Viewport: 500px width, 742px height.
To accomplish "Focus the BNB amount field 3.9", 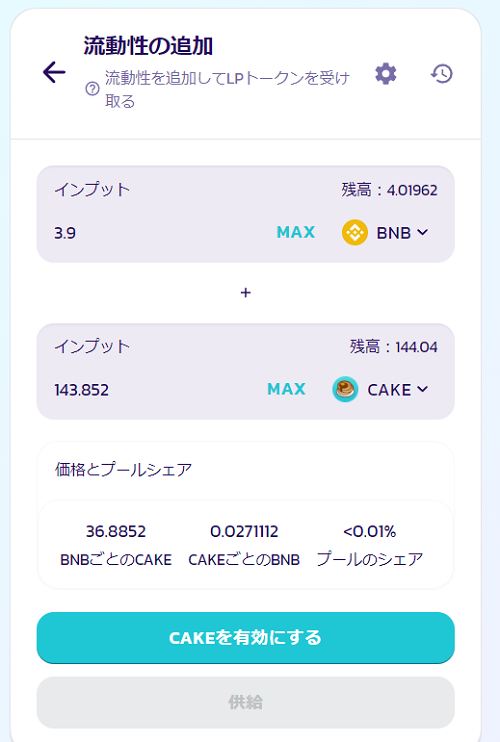I will pyautogui.click(x=65, y=233).
